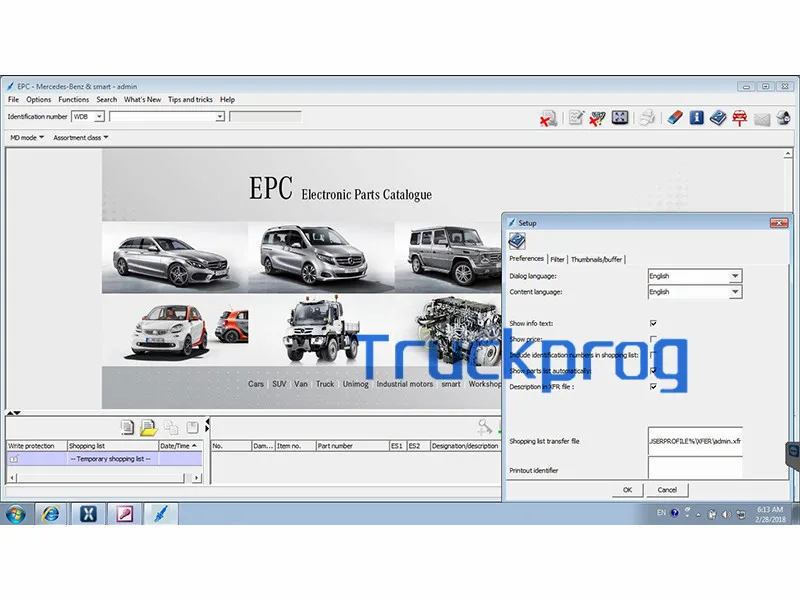Select the Preferences tab in Setup
This screenshot has width=800, height=600.
(x=527, y=259)
